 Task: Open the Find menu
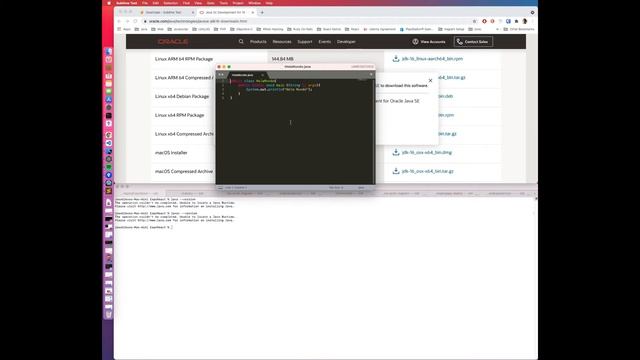click(x=186, y=3)
